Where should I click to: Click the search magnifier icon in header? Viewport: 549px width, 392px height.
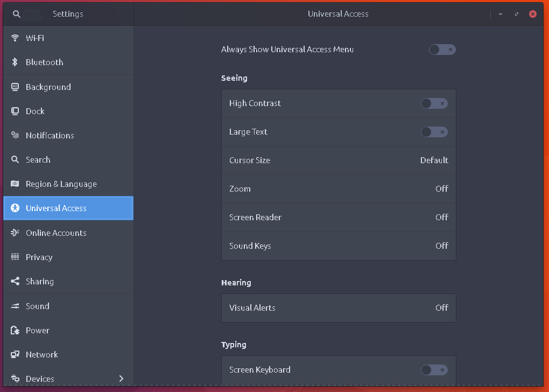tap(16, 14)
